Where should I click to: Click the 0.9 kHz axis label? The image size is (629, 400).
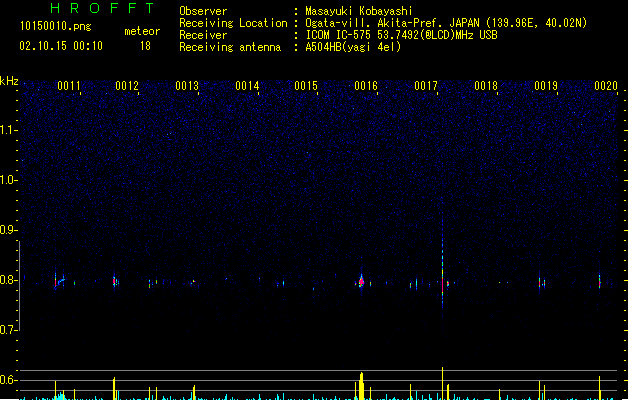click(x=8, y=230)
